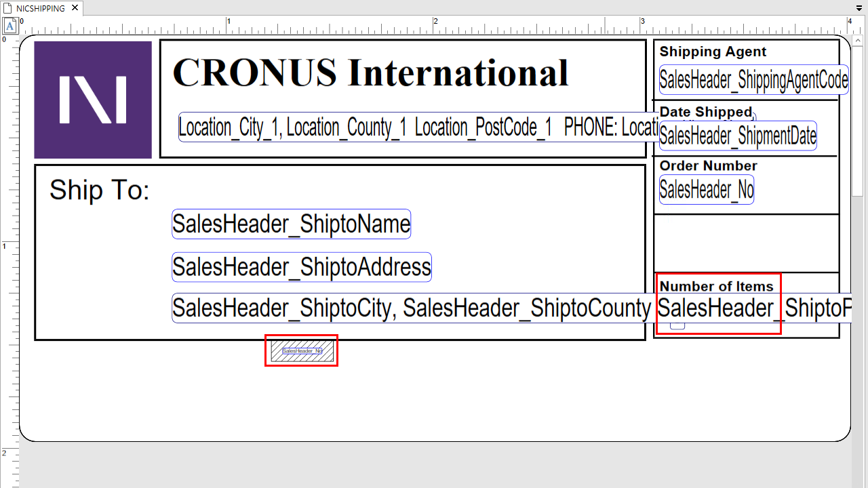The width and height of the screenshot is (868, 488).
Task: Select the purple company logo image
Action: [93, 100]
